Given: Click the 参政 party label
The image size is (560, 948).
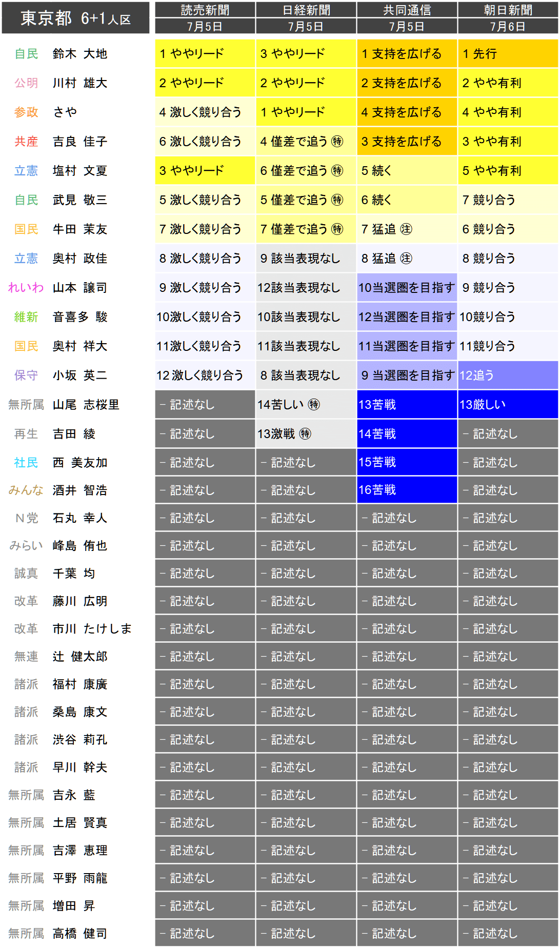Looking at the screenshot, I should tap(26, 112).
